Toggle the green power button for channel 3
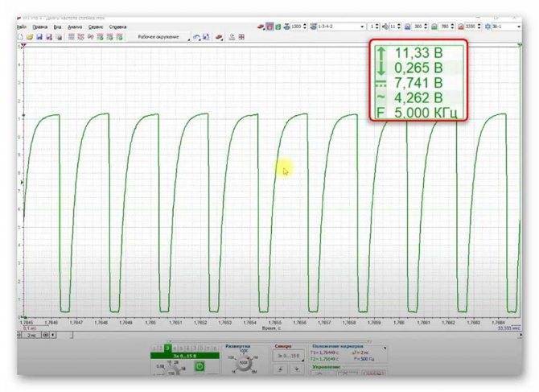This screenshot has width=539, height=392. [x=200, y=366]
